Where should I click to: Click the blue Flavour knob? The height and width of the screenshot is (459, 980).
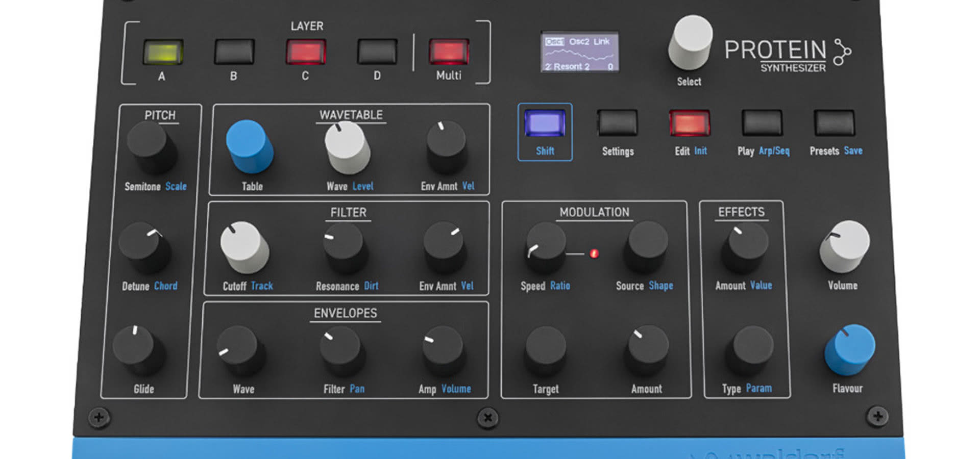850,348
